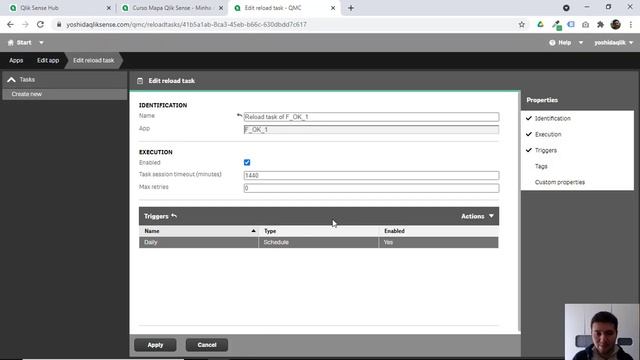Click the site lock icon
Viewport: 640px width, 360px height.
(x=59, y=24)
